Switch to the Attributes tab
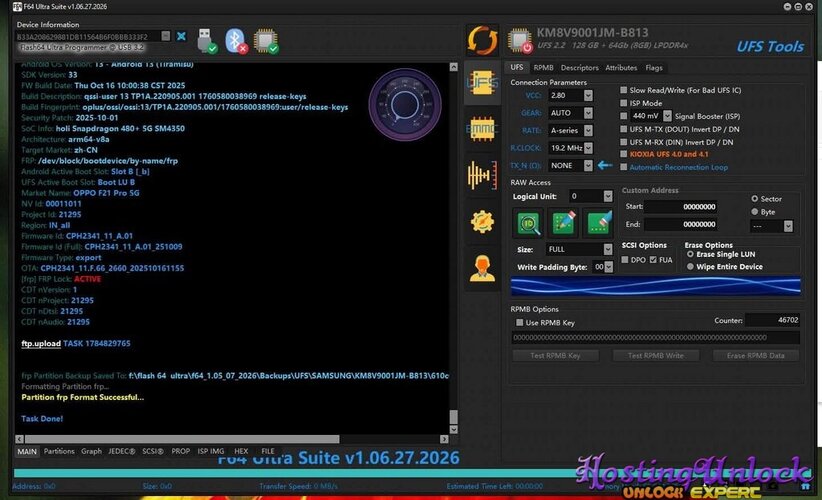Viewport: 822px width, 500px height. pos(621,68)
